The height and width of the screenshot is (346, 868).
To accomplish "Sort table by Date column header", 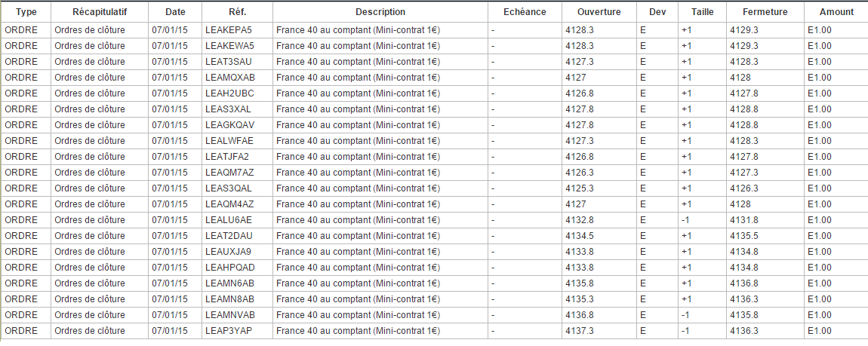I will point(175,12).
